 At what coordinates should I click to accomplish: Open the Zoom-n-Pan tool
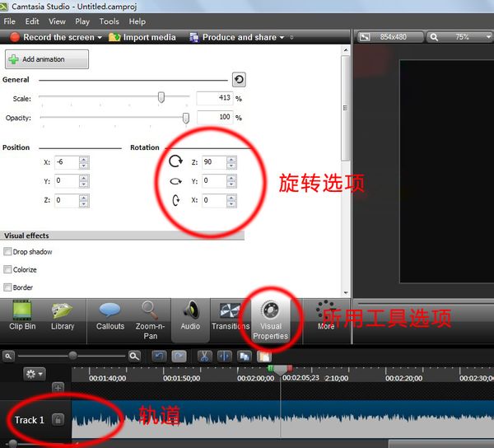point(150,320)
